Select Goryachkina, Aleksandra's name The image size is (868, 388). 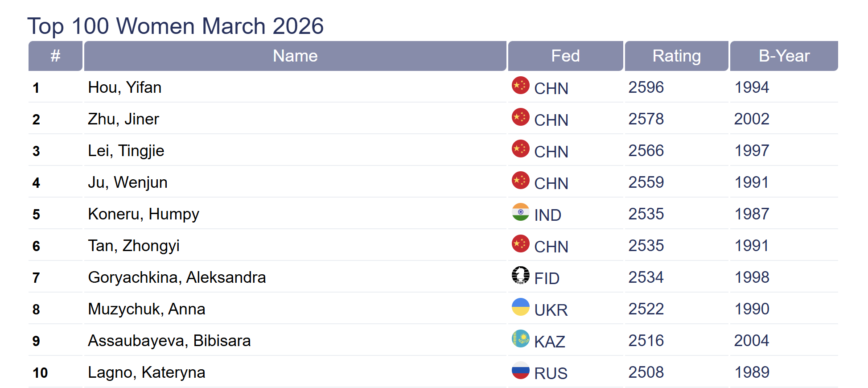[x=177, y=277]
